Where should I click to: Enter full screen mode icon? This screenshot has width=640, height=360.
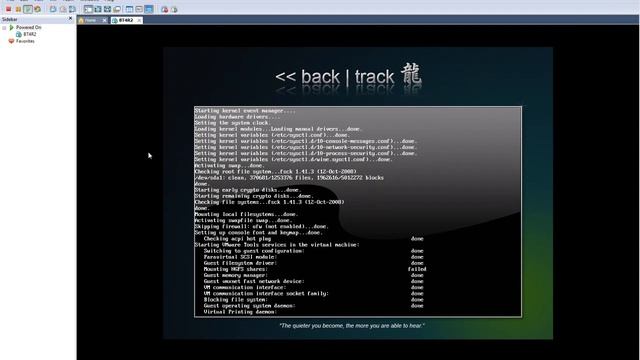point(107,9)
